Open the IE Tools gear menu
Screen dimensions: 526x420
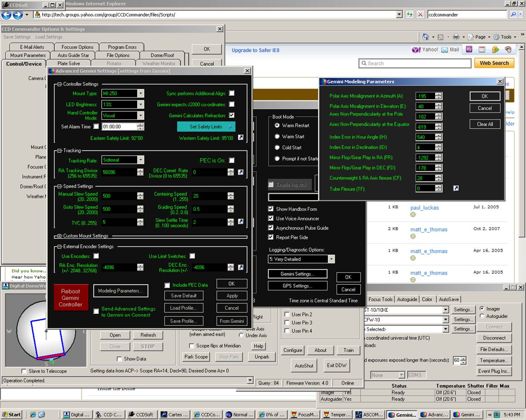[x=504, y=37]
